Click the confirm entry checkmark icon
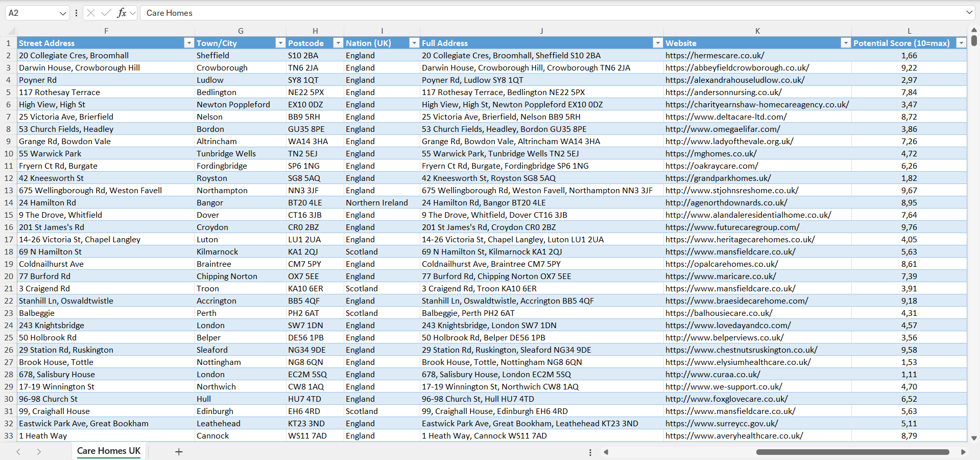The width and height of the screenshot is (980, 460). (106, 13)
